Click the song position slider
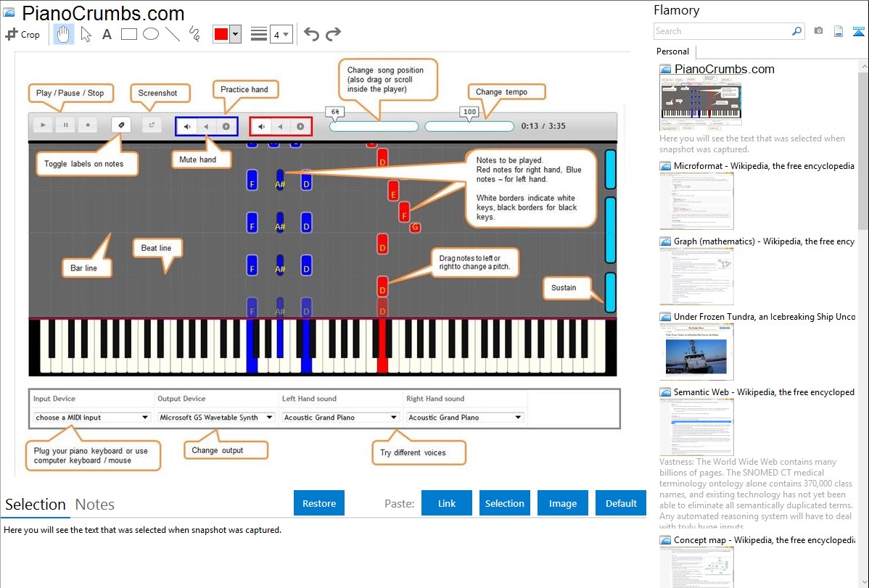Viewport: 869px width, 588px height. (x=374, y=126)
